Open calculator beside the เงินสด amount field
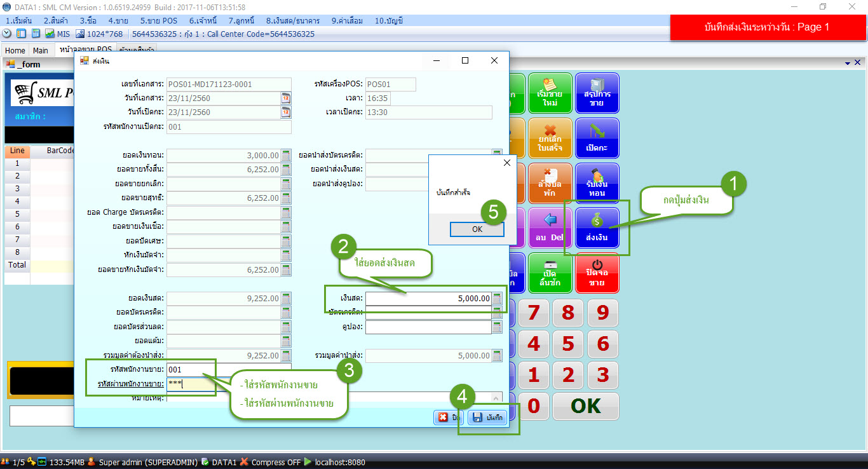The image size is (868, 469). pos(497,298)
